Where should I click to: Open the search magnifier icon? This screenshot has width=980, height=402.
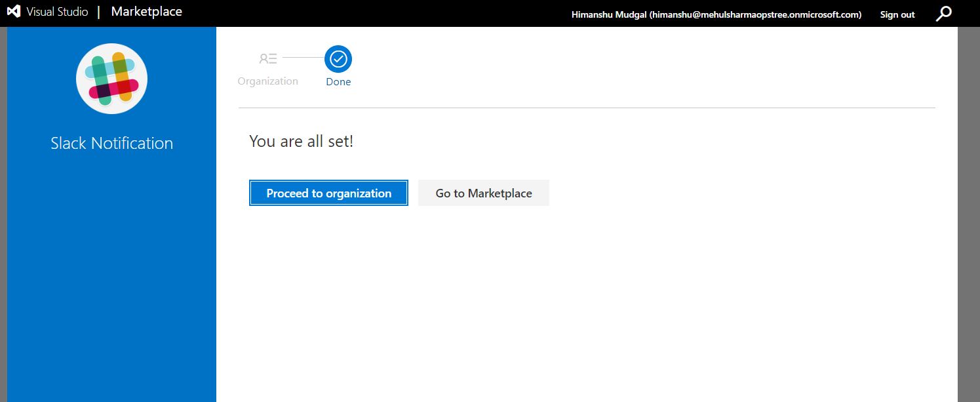pos(943,13)
